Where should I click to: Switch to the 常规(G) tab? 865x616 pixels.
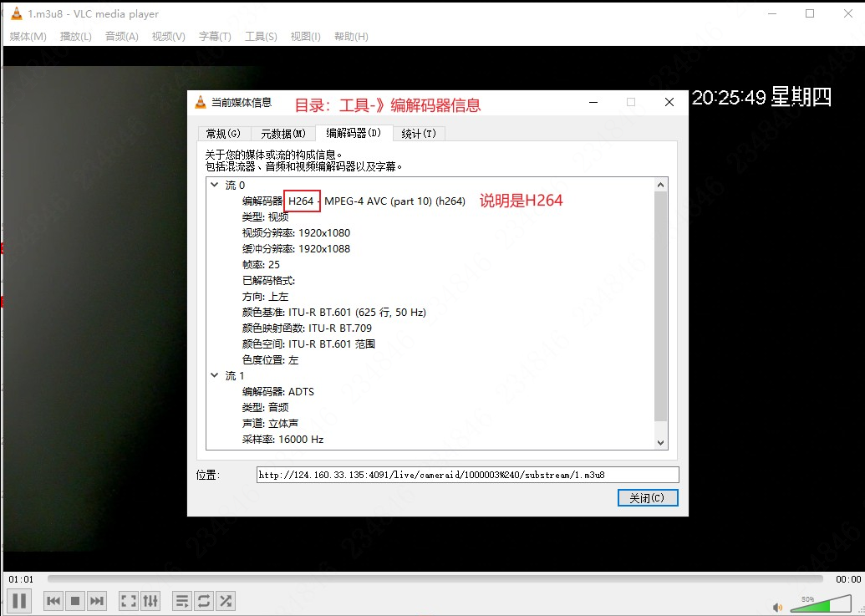(x=223, y=134)
